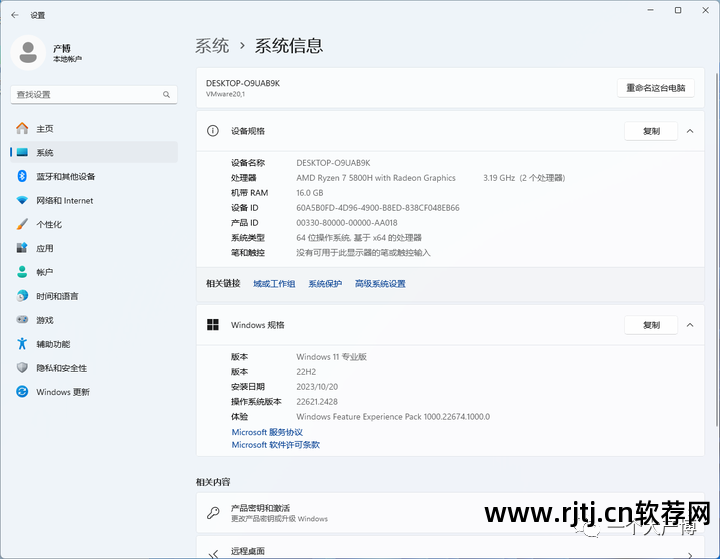Click Windows Feature Experience Pack text
This screenshot has height=559, width=720.
393,417
